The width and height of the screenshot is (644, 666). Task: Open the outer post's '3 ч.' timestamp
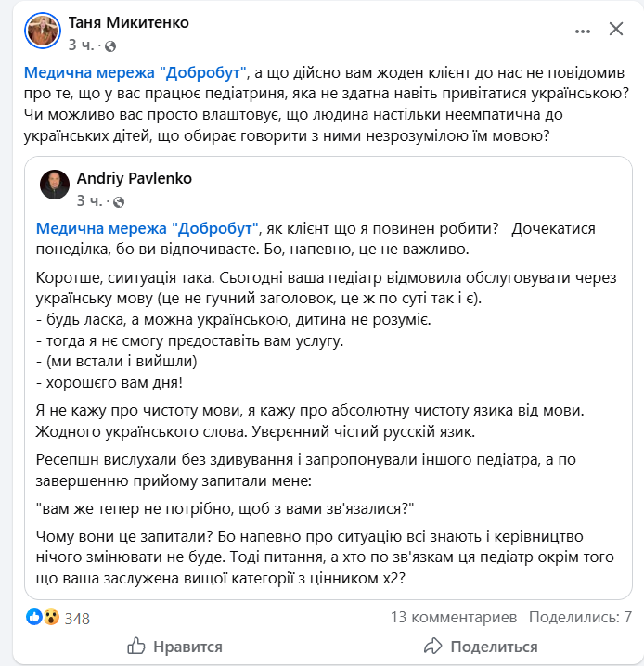[x=82, y=45]
